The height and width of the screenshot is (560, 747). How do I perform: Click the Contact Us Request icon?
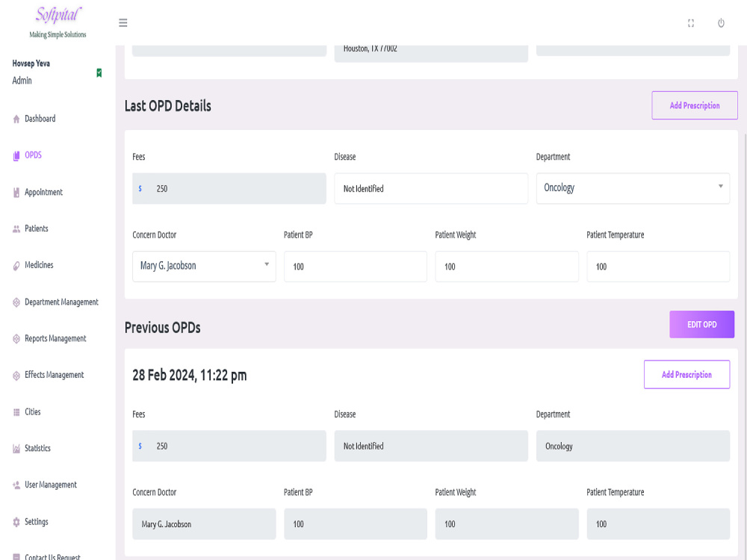tap(16, 557)
